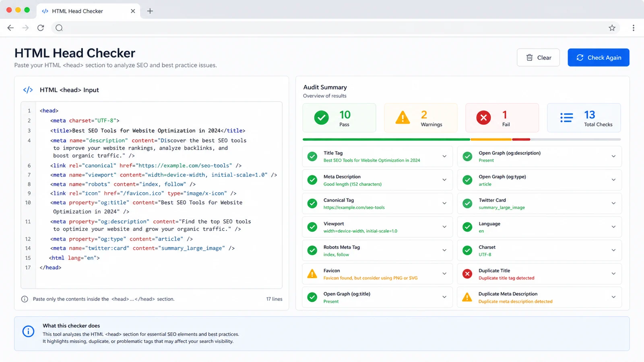Click the Title Tag green check icon
The image size is (644, 362).
tap(312, 156)
